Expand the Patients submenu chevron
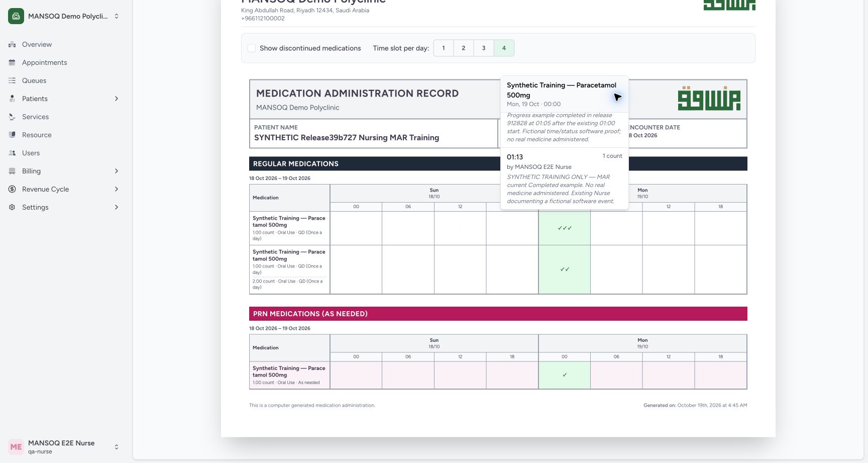This screenshot has width=868, height=463. click(117, 99)
